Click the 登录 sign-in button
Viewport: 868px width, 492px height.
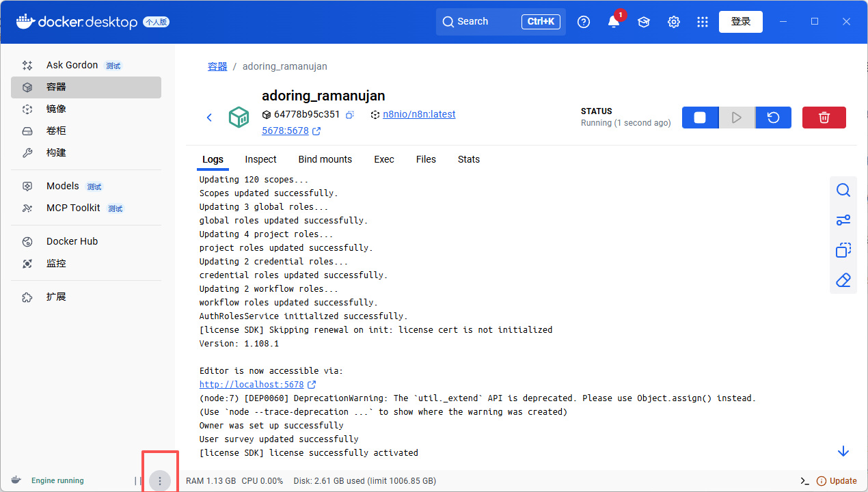741,22
